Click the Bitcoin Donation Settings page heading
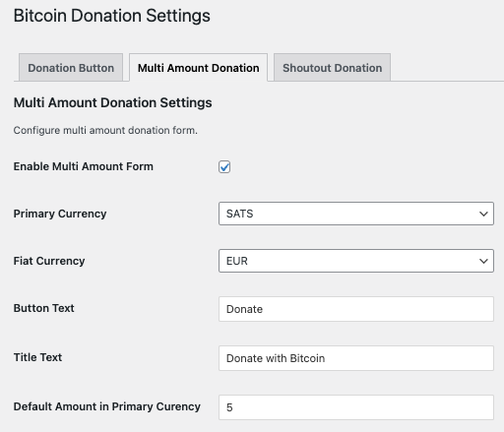504x432 pixels. [x=112, y=16]
